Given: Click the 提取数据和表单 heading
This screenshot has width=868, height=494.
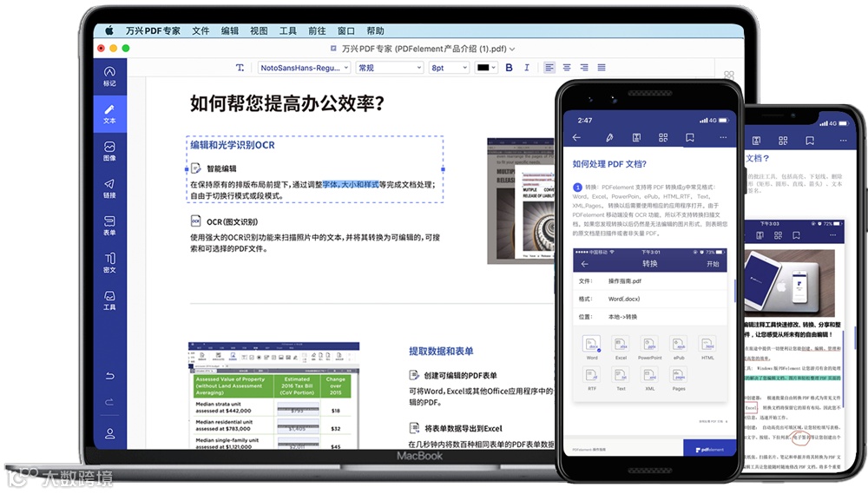Looking at the screenshot, I should (441, 351).
